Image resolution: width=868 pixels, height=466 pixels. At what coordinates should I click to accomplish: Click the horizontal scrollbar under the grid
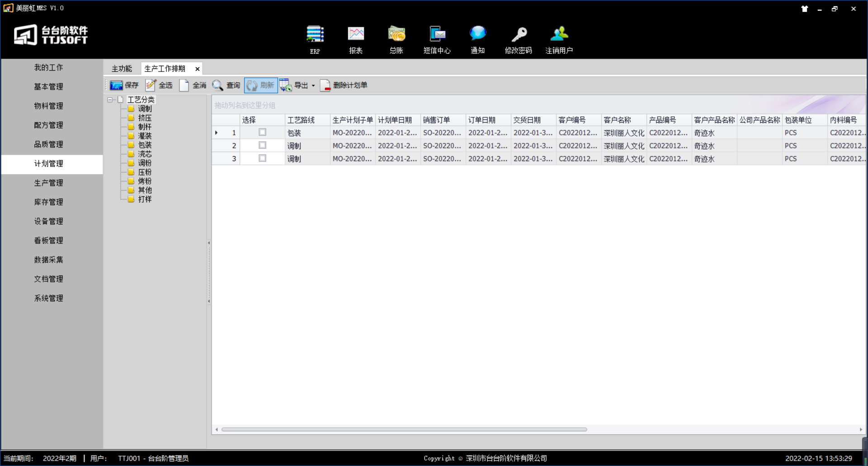click(404, 429)
